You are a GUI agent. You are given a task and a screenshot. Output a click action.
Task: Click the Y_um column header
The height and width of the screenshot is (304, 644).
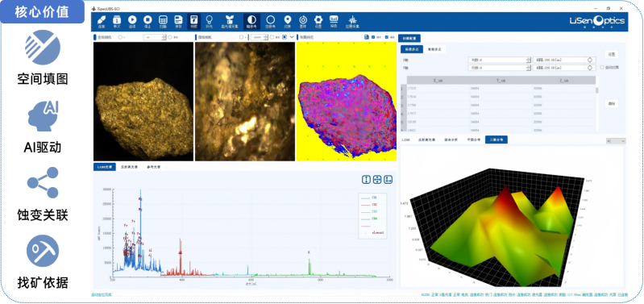point(501,81)
